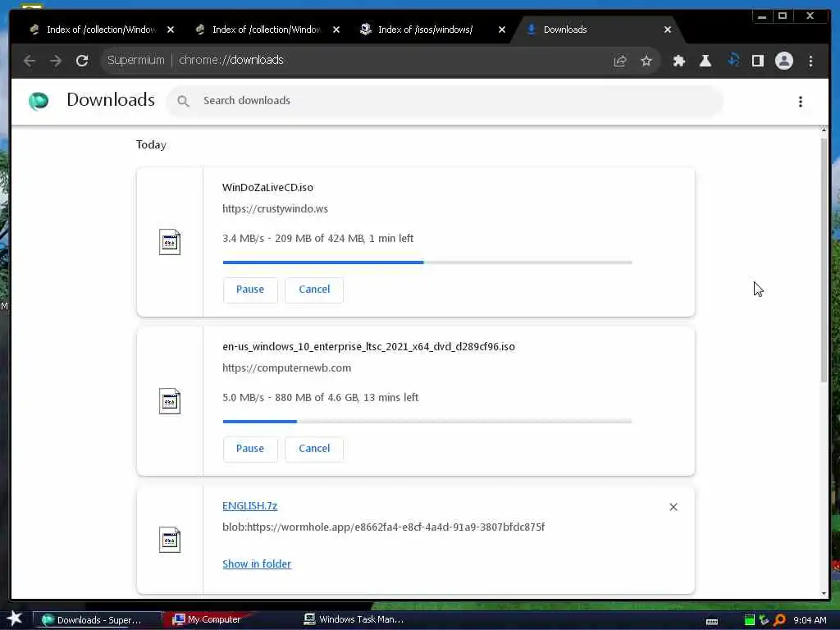840x630 pixels.
Task: Click the https://crustywindo.ws source URL
Action: tap(275, 209)
